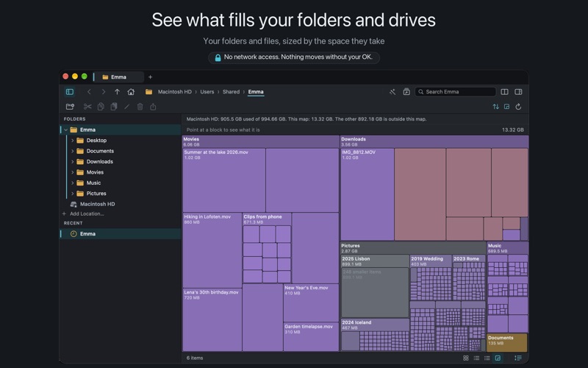Select Desktop in the folder tree
588x368 pixels.
coord(96,141)
